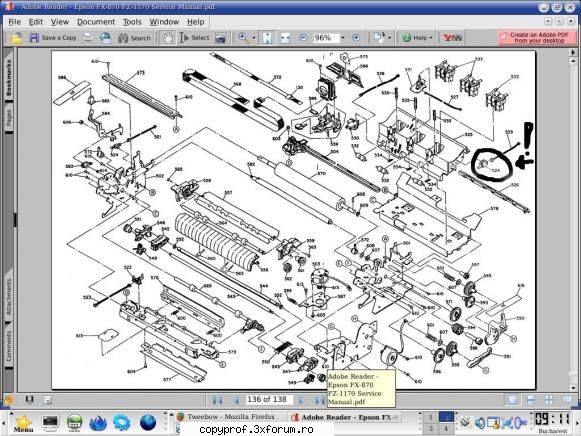Click the rotate view page icon
This screenshot has height=436, width=581.
coord(379,37)
